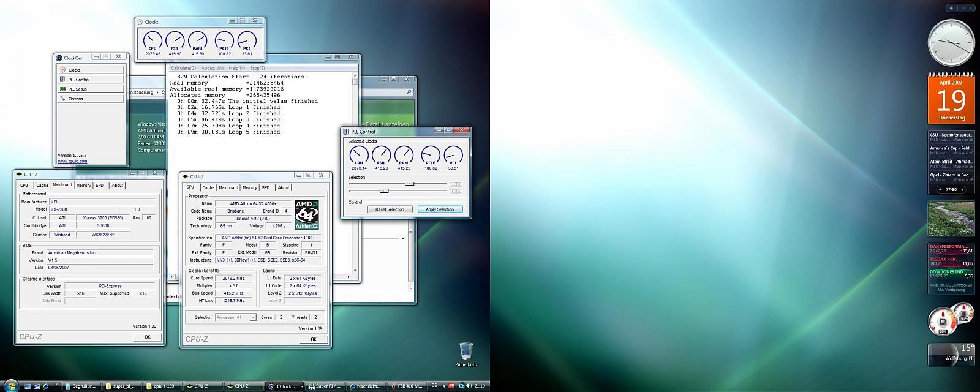This screenshot has height=392, width=980.
Task: Click the landscape slideshow gadget
Action: coord(951,219)
